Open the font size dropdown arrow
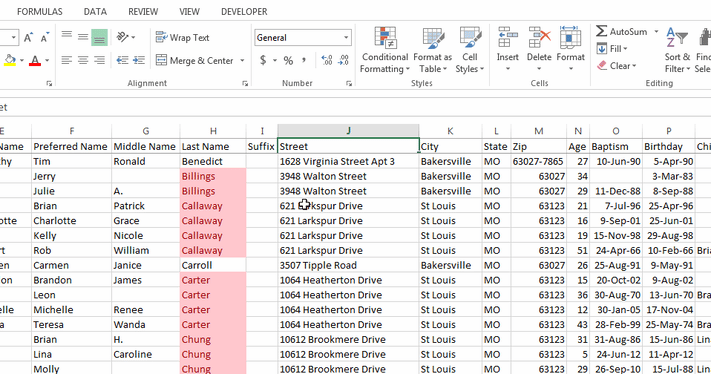 coord(14,38)
